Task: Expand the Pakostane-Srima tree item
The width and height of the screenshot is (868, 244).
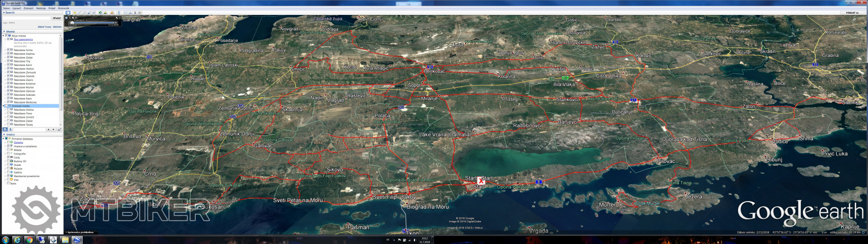Action: click(x=5, y=50)
